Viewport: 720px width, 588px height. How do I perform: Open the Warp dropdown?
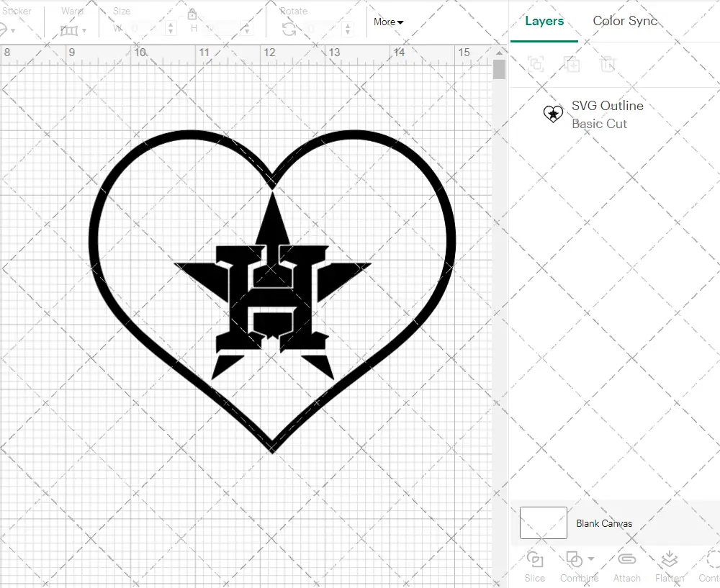coord(73,30)
